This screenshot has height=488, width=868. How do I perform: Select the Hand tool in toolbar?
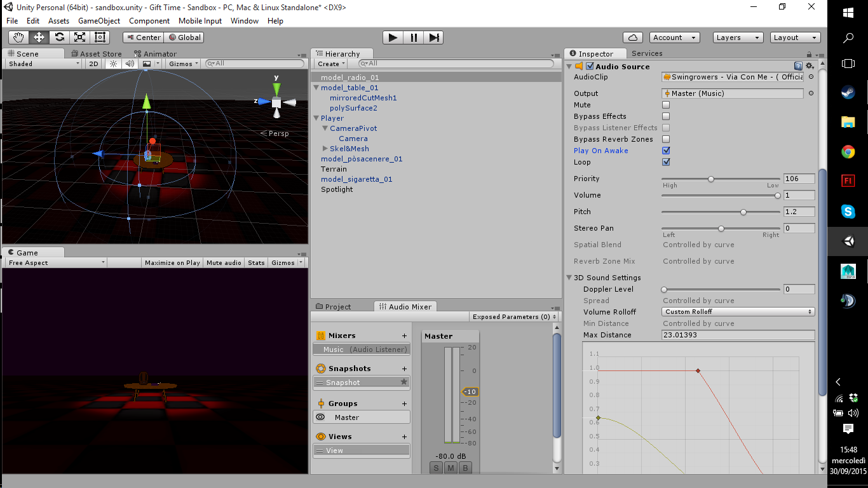tap(18, 37)
